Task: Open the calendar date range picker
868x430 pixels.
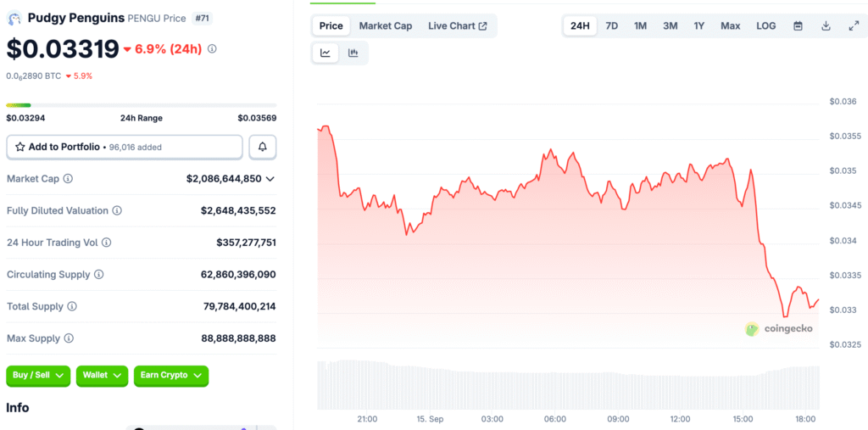Action: [798, 26]
